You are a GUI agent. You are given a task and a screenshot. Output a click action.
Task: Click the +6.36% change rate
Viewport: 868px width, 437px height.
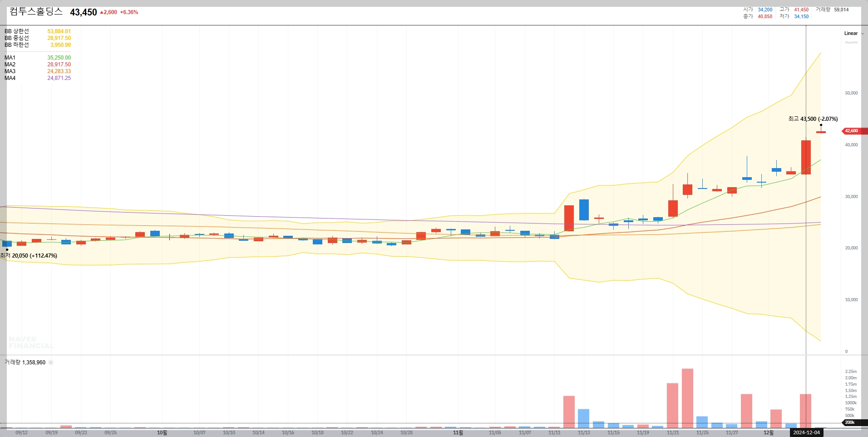[129, 12]
